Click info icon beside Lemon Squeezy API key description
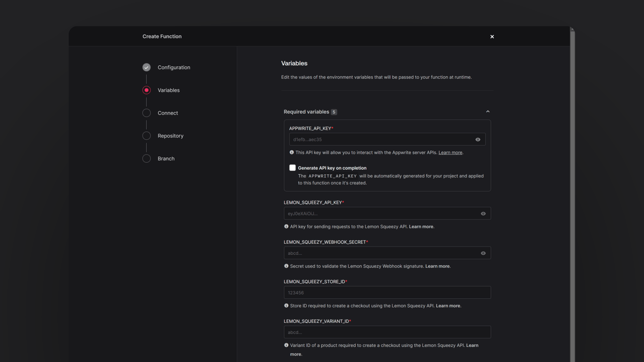This screenshot has height=362, width=644. (286, 226)
